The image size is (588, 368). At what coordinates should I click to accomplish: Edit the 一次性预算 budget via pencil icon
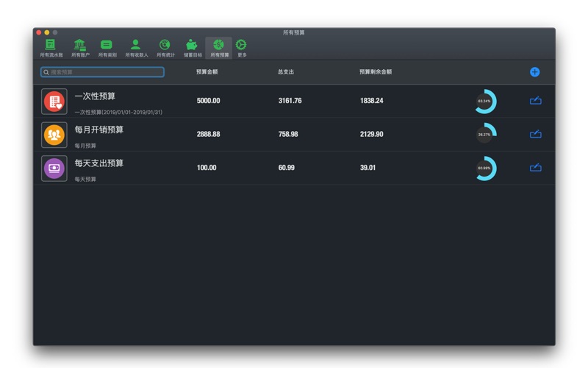[536, 101]
